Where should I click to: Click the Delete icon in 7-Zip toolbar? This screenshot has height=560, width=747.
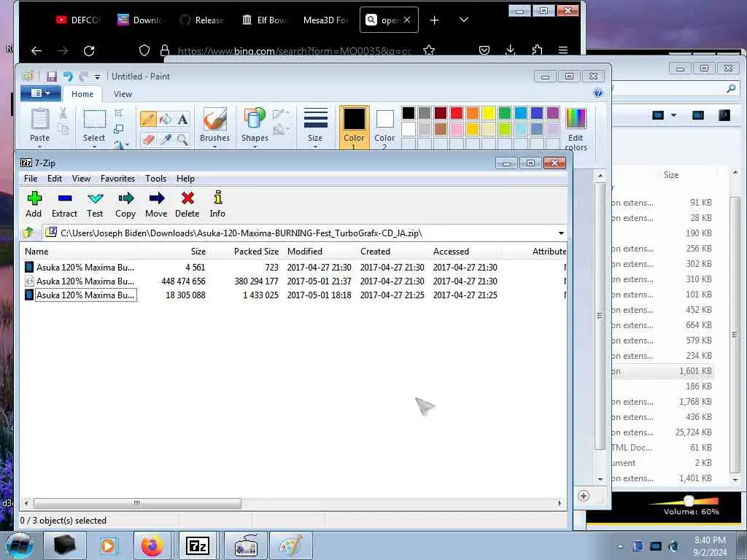pyautogui.click(x=187, y=204)
